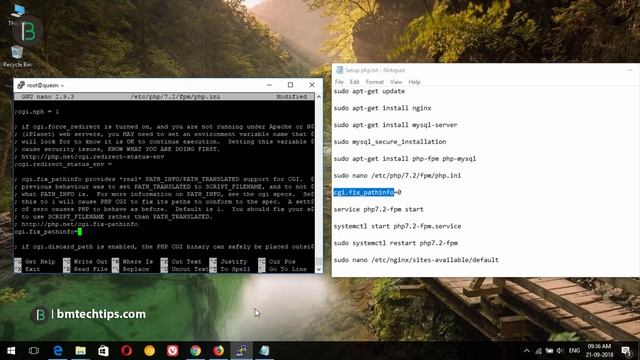Screen dimensions: 640x360
Task: Click the 'sudo apt-get update' line in Notepad
Action: (369, 91)
